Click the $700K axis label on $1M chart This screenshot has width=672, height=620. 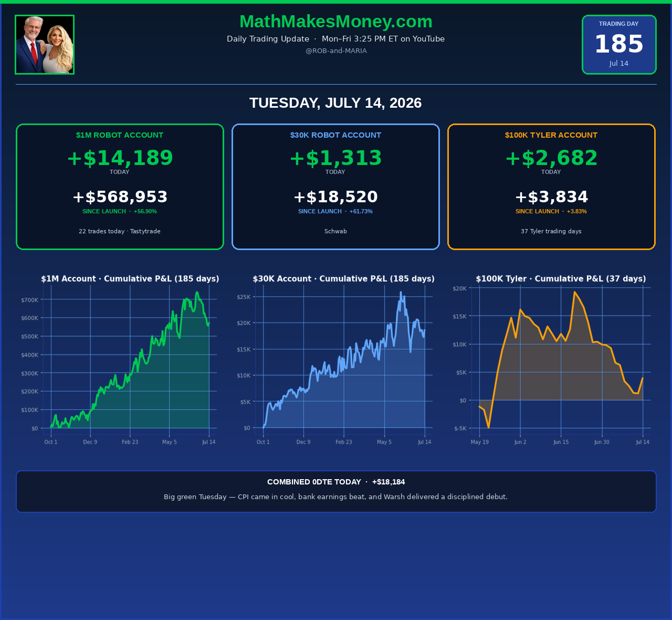click(29, 300)
